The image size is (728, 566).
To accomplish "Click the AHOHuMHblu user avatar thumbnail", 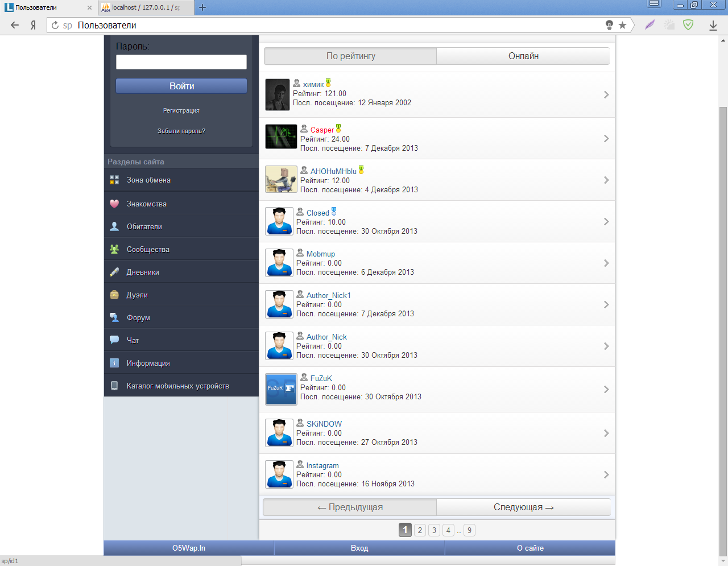I will pos(281,179).
